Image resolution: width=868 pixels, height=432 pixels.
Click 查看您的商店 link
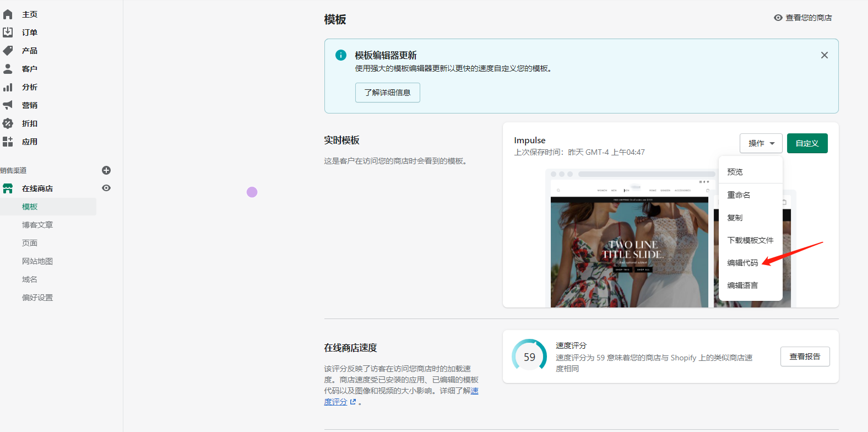(x=809, y=18)
